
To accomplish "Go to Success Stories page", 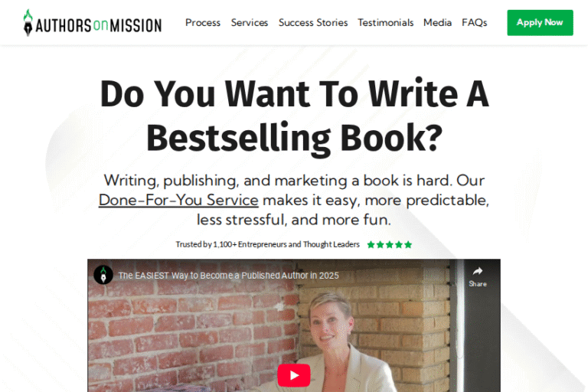I will [313, 22].
